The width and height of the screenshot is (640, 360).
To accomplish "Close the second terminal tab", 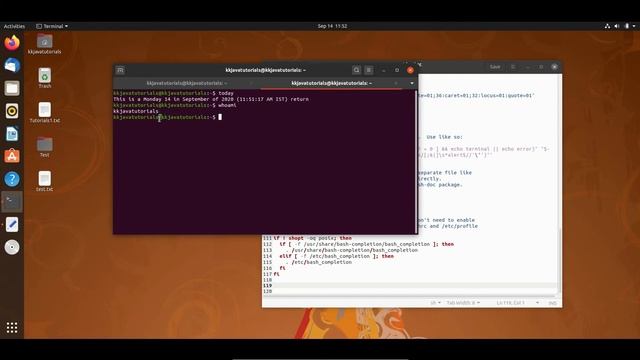I will [x=396, y=83].
